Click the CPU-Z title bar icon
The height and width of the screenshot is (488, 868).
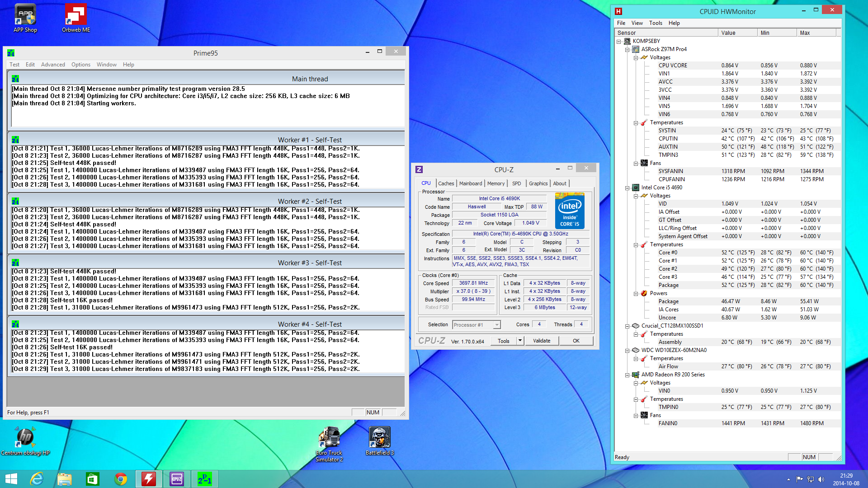419,169
